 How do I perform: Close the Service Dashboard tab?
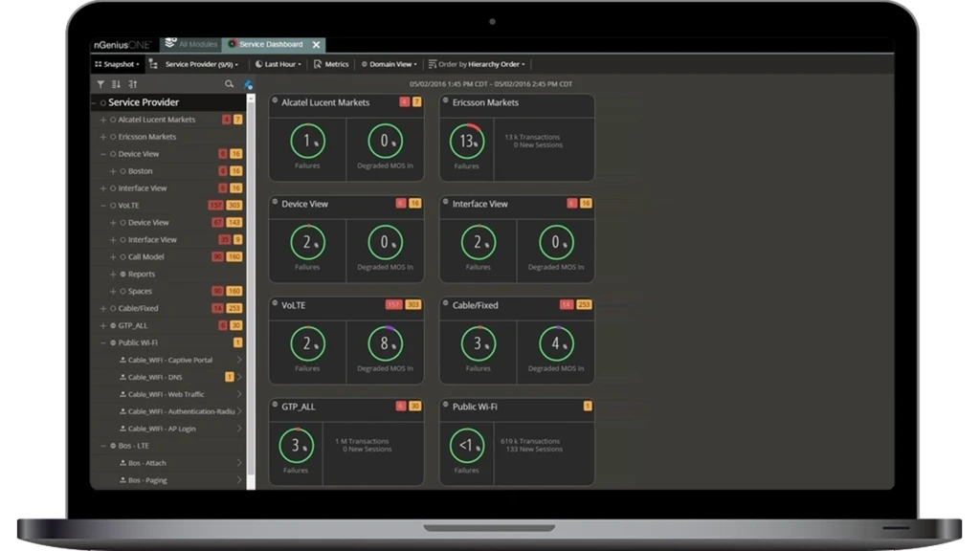pyautogui.click(x=316, y=44)
